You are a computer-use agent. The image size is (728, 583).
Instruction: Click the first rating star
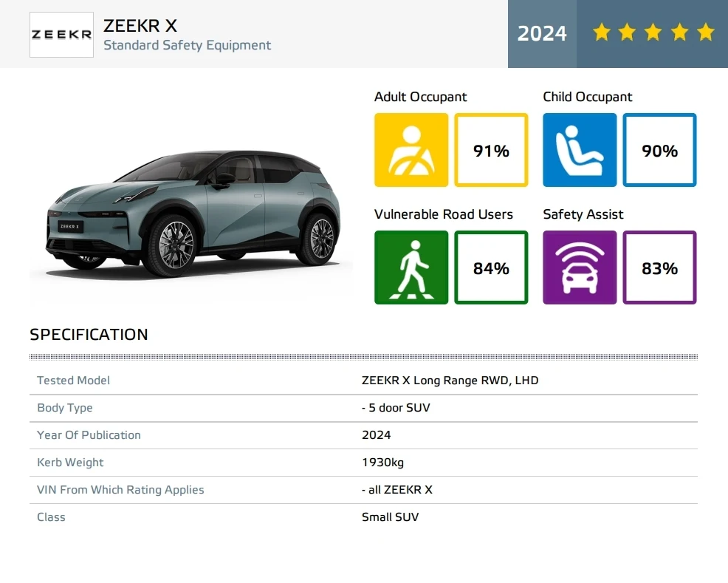pyautogui.click(x=600, y=32)
